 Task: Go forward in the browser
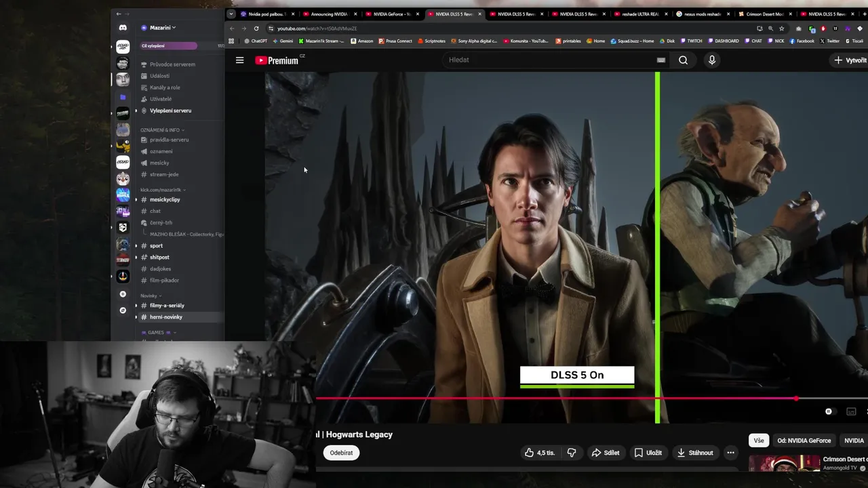click(x=244, y=28)
